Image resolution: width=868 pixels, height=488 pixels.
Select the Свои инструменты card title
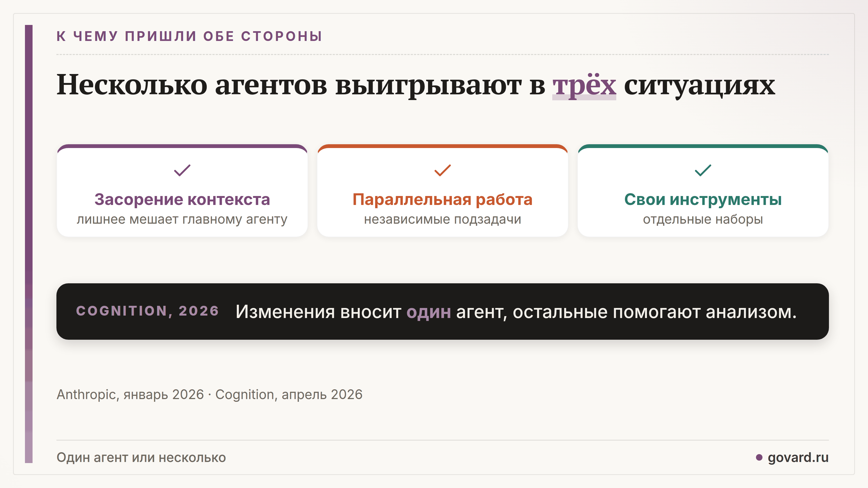point(703,199)
